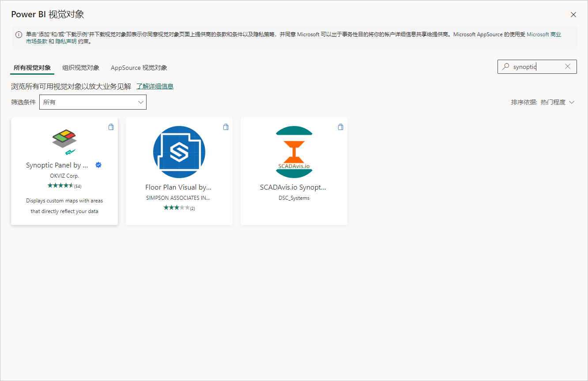
Task: Switch to 所有视觉对象 tab
Action: point(32,68)
